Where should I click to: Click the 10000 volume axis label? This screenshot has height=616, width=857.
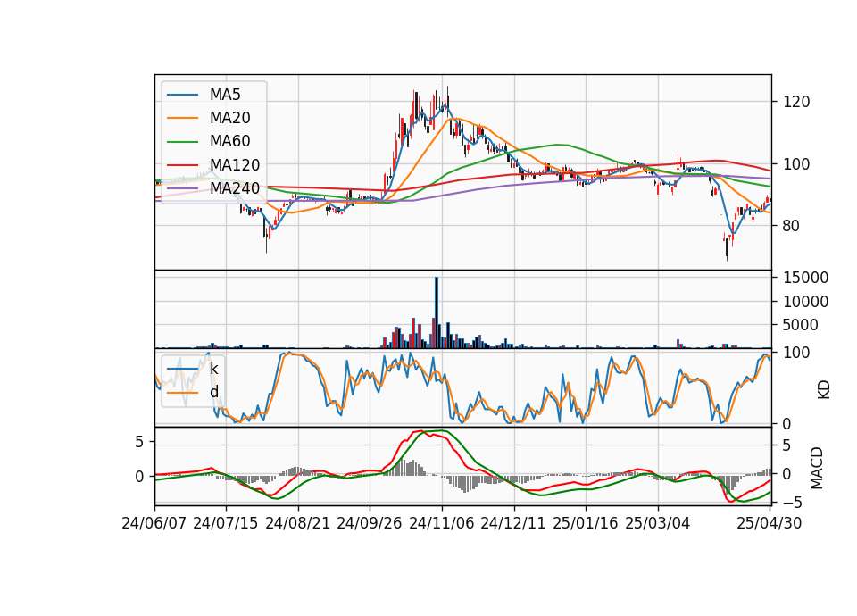tap(805, 302)
